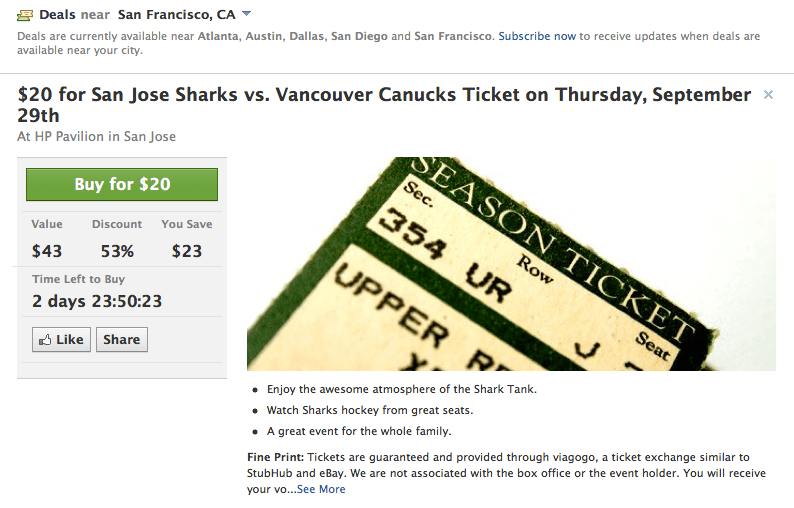Click the Time Left to Buy countdown
Screen dimensions: 794x508
(x=97, y=301)
